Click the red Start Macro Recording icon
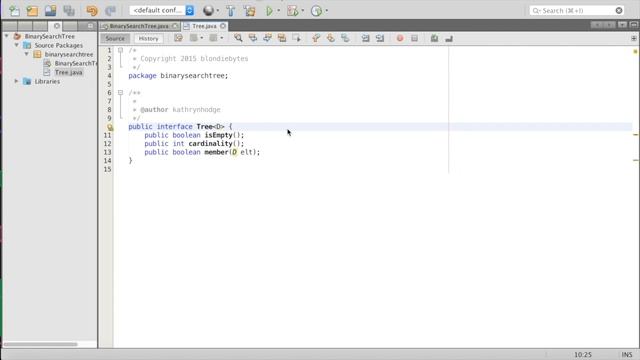 400,38
